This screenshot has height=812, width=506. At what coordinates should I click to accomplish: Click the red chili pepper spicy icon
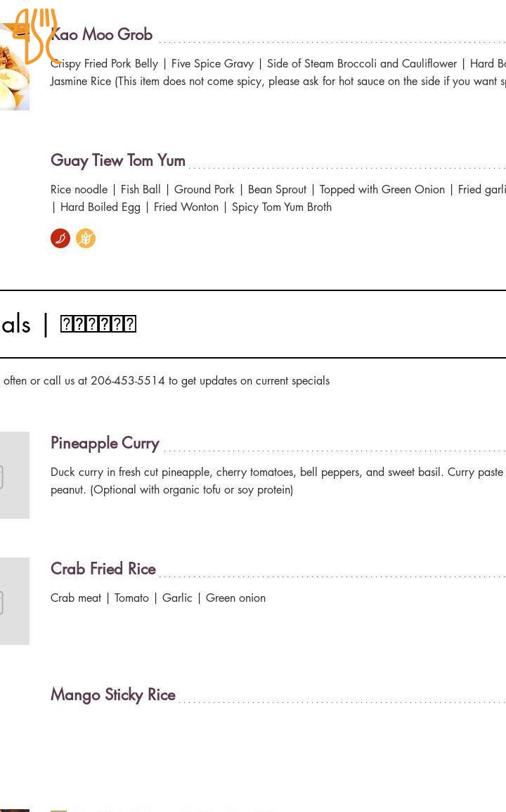click(60, 238)
